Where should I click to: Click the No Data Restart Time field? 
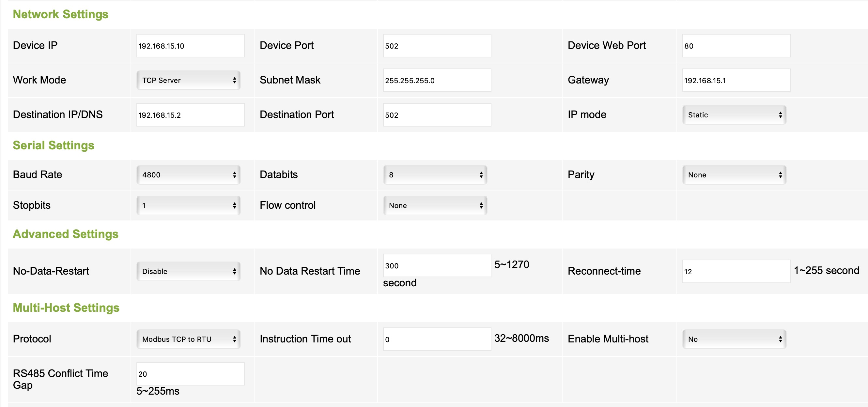[x=437, y=265]
